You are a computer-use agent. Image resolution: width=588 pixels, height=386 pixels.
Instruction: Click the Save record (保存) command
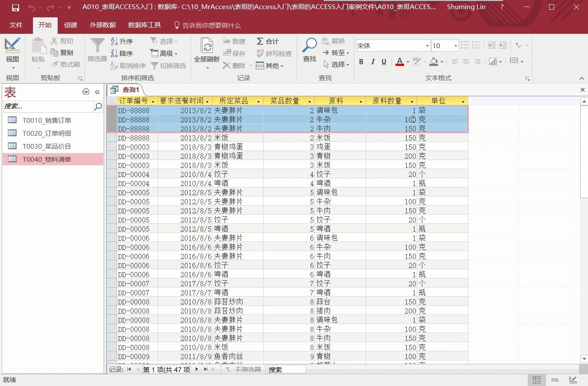234,53
